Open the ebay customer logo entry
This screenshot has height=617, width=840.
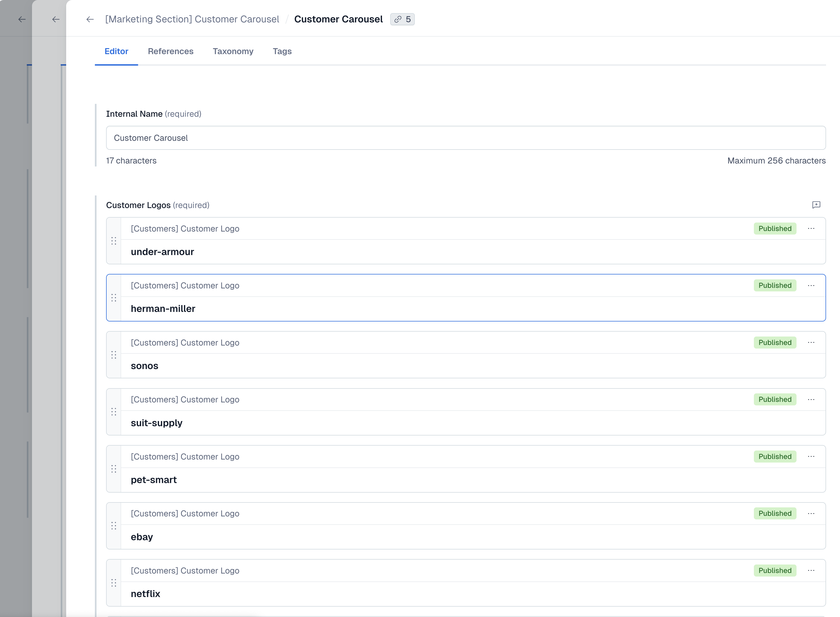(466, 526)
